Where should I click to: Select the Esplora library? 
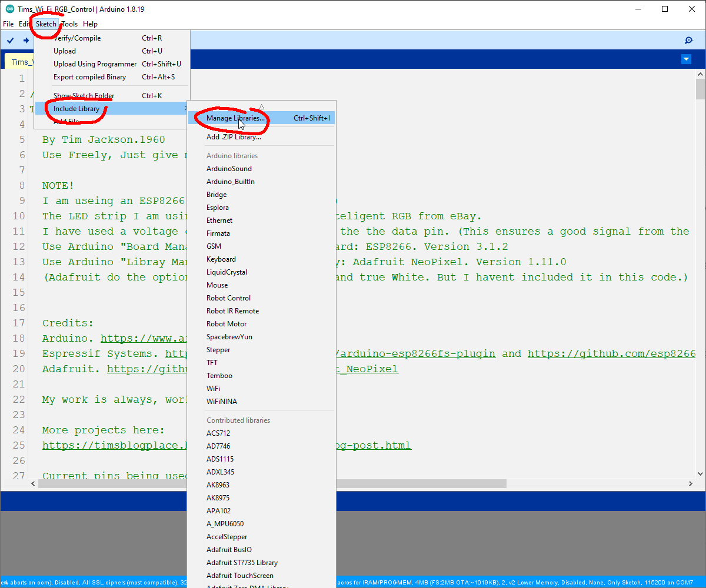(x=261, y=208)
